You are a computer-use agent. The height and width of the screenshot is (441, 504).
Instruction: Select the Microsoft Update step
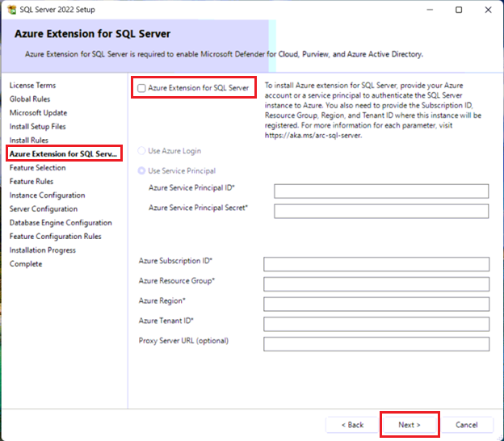pos(38,113)
